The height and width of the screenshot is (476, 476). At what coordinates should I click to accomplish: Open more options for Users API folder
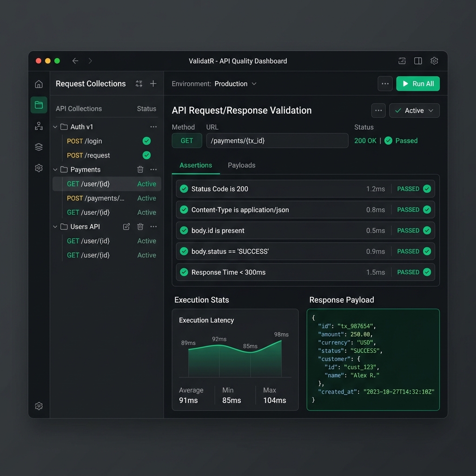(153, 226)
